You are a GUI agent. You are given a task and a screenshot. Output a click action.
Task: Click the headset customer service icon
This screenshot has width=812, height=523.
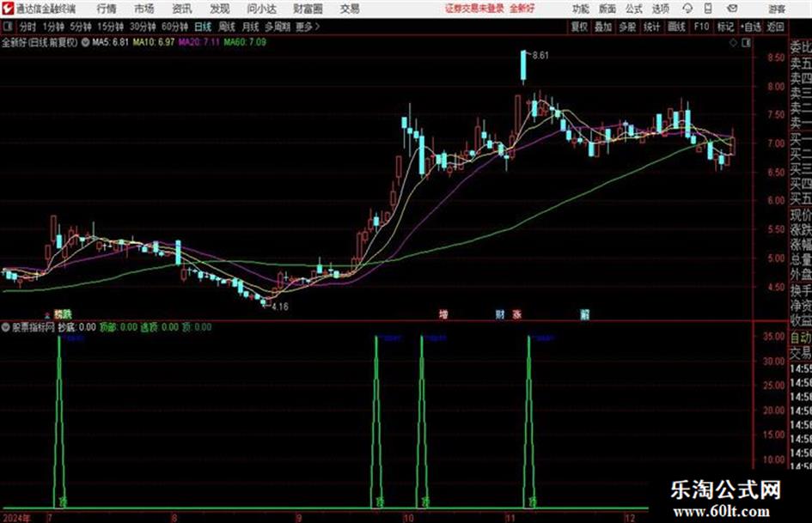click(687, 9)
